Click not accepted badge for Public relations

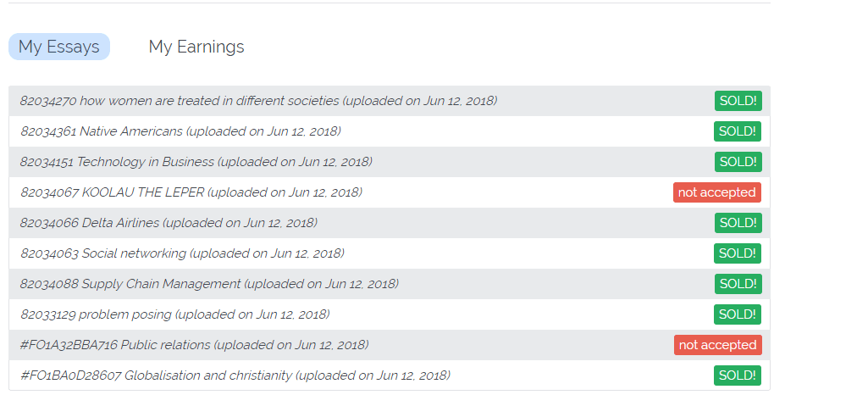pyautogui.click(x=717, y=345)
